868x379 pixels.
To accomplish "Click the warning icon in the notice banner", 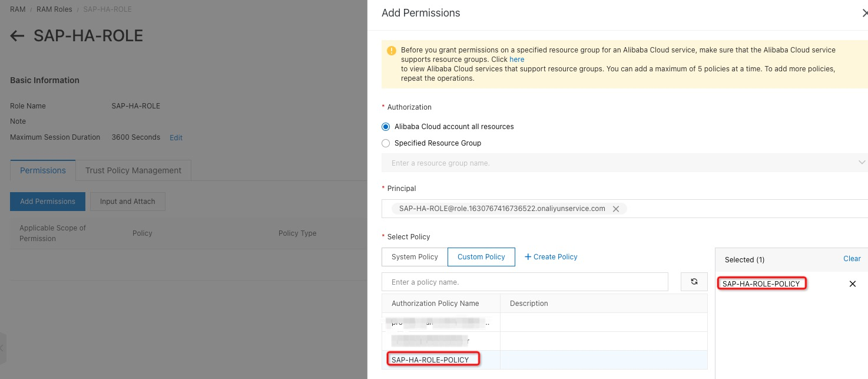I will 391,50.
